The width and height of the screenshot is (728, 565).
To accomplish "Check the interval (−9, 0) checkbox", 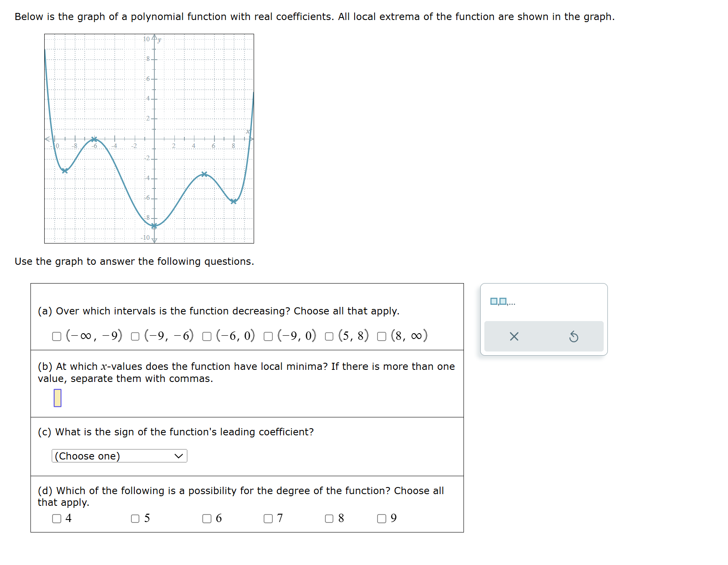I will (268, 336).
